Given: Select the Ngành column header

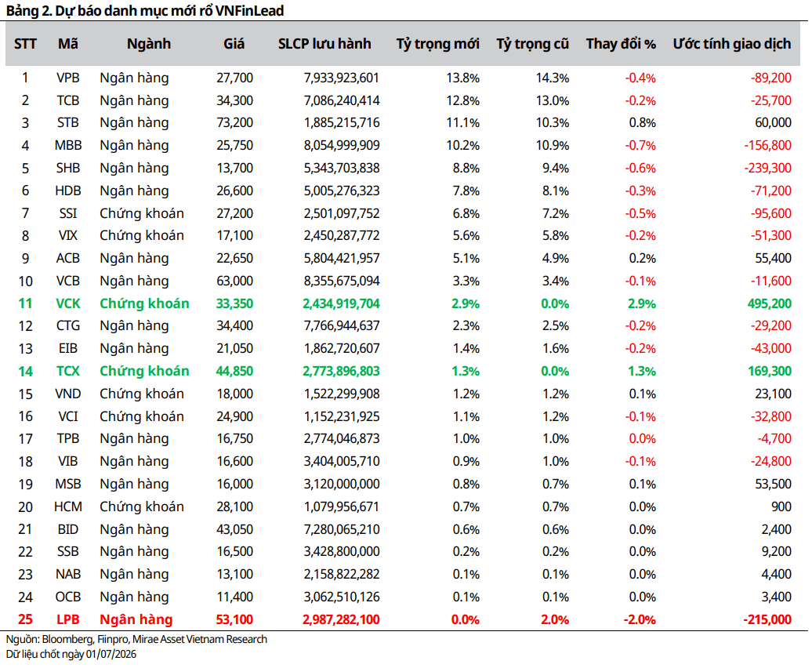Looking at the screenshot, I should [x=149, y=44].
